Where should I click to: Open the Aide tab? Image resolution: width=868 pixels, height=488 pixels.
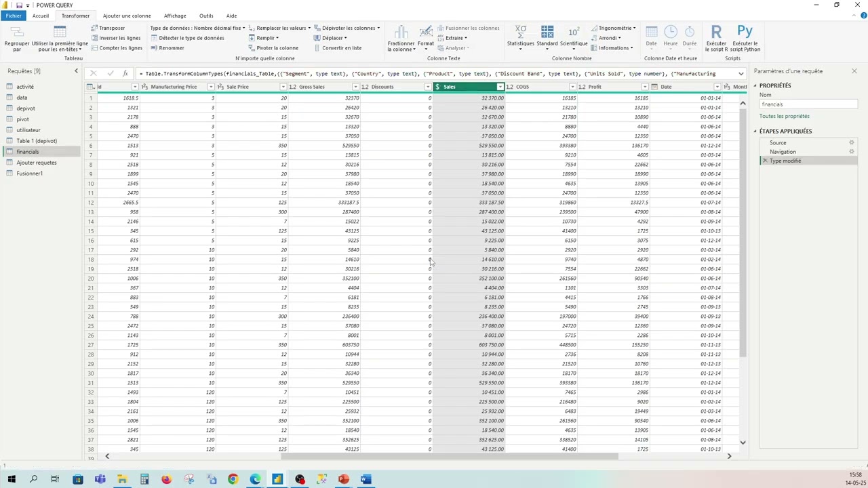tap(231, 16)
